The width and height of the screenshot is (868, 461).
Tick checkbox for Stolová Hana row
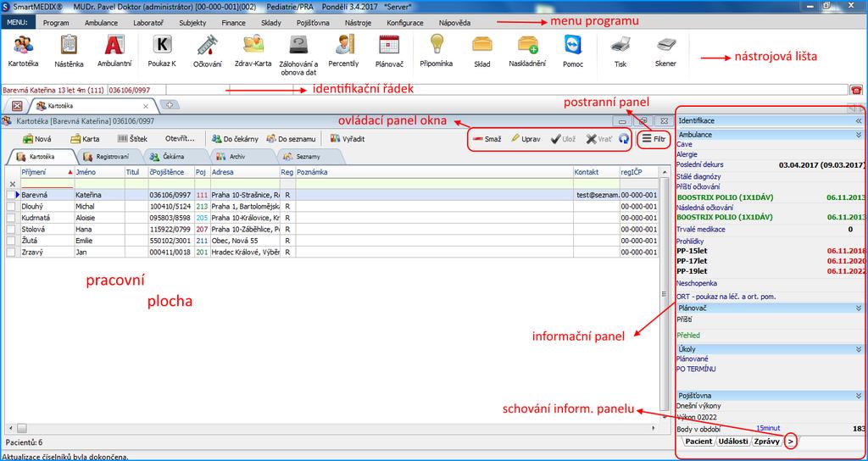click(x=11, y=230)
